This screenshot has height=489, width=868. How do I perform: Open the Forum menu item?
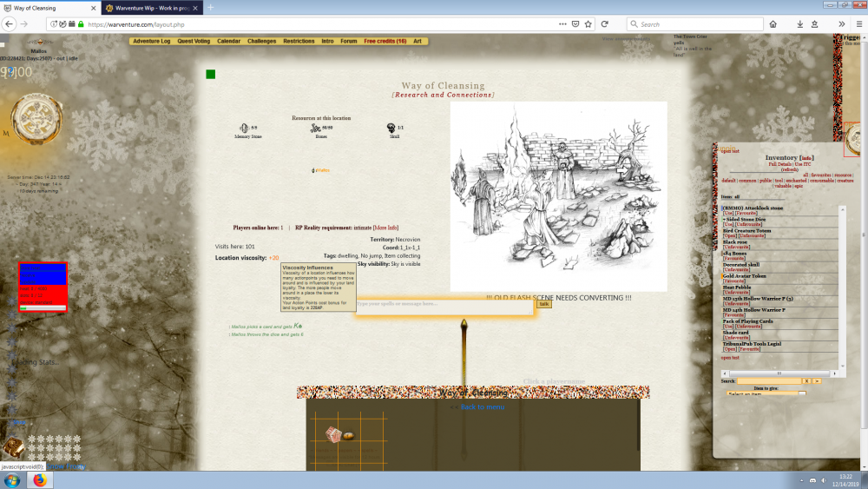(348, 41)
